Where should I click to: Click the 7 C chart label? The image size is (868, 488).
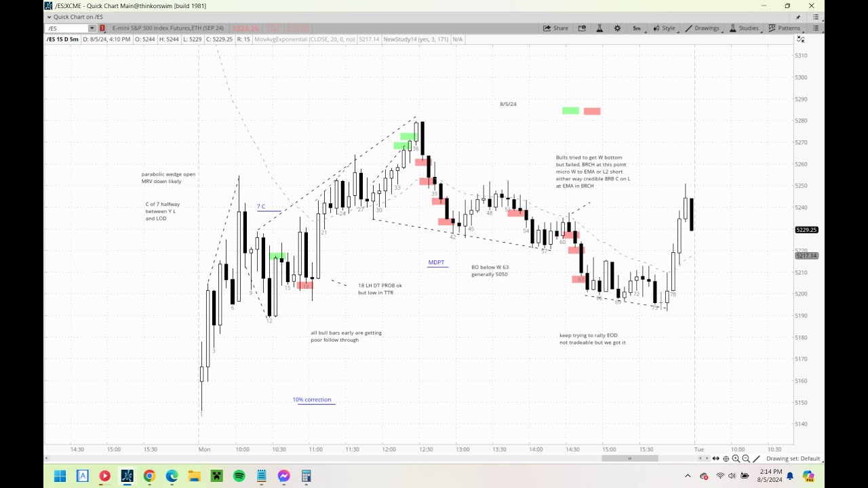pyautogui.click(x=261, y=207)
